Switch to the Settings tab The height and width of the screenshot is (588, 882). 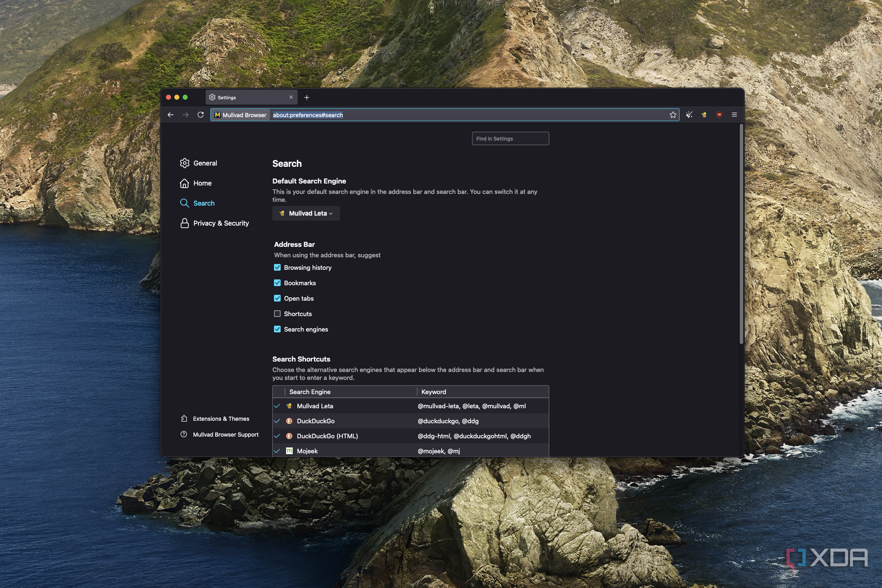[251, 97]
